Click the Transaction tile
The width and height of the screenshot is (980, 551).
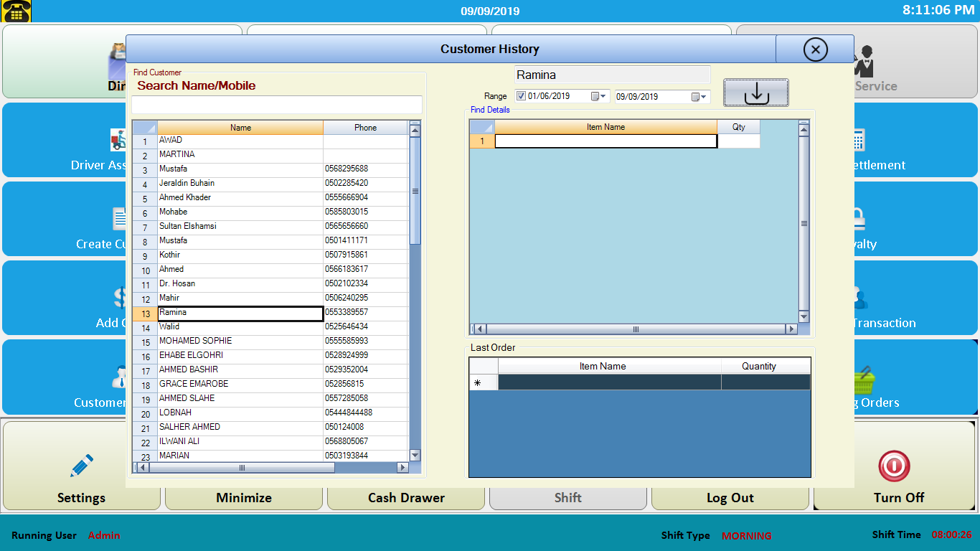coord(916,298)
